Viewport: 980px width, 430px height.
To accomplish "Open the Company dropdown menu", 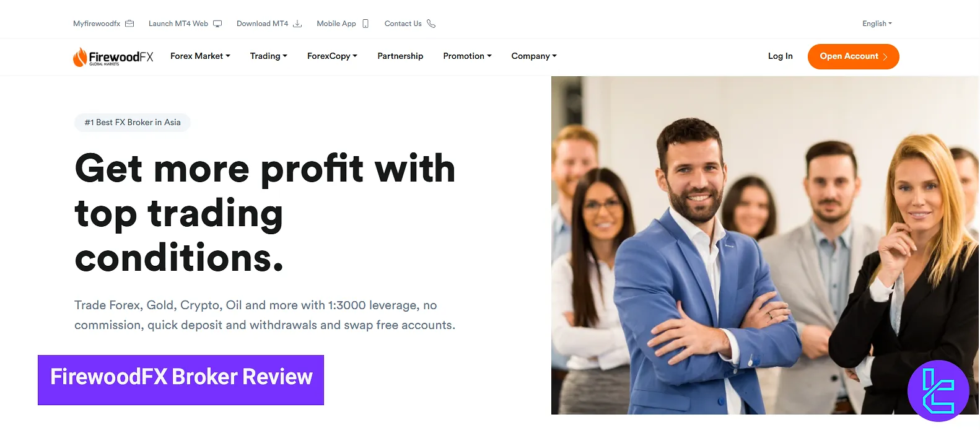I will coord(534,56).
